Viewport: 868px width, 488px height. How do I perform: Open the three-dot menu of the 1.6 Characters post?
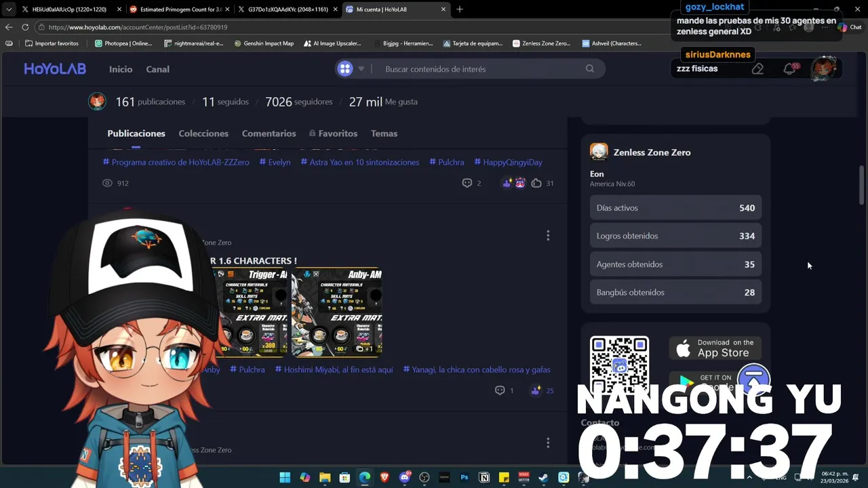click(x=548, y=235)
